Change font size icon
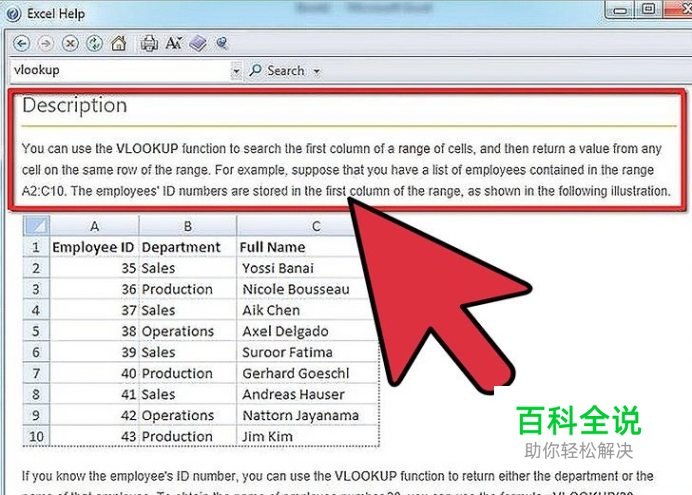 point(173,43)
